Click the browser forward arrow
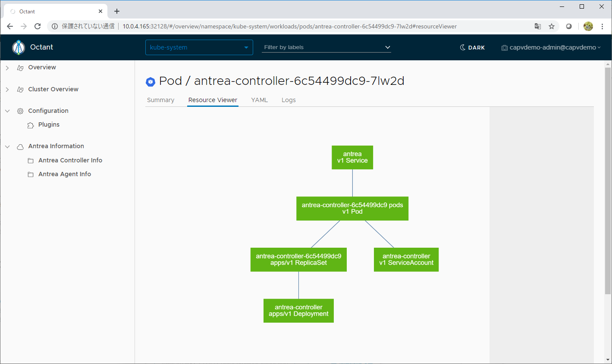The image size is (612, 364). click(x=24, y=26)
